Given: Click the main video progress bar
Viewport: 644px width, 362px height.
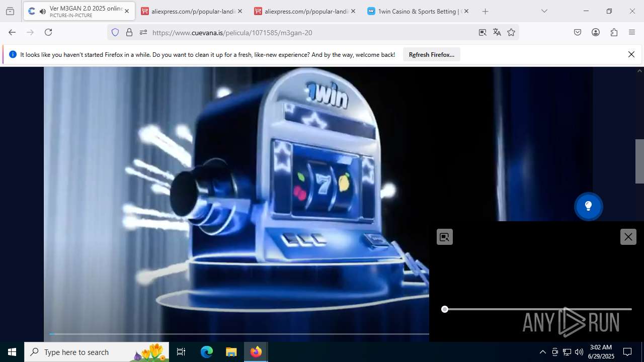Looking at the screenshot, I should [239, 334].
